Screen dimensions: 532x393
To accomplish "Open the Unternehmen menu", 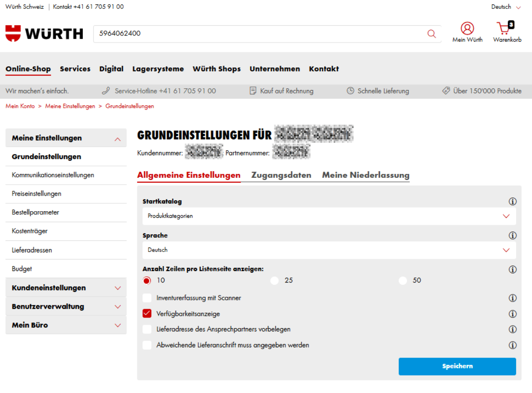I will click(x=275, y=69).
